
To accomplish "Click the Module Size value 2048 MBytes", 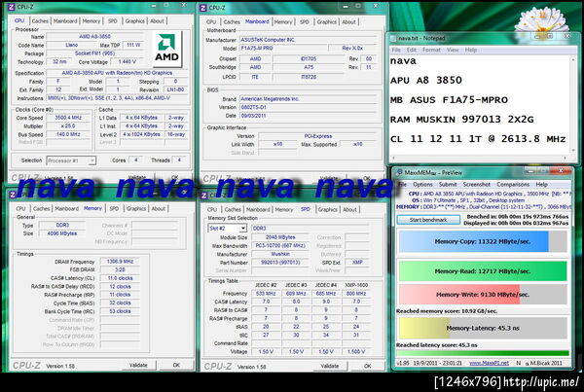I will (280, 237).
